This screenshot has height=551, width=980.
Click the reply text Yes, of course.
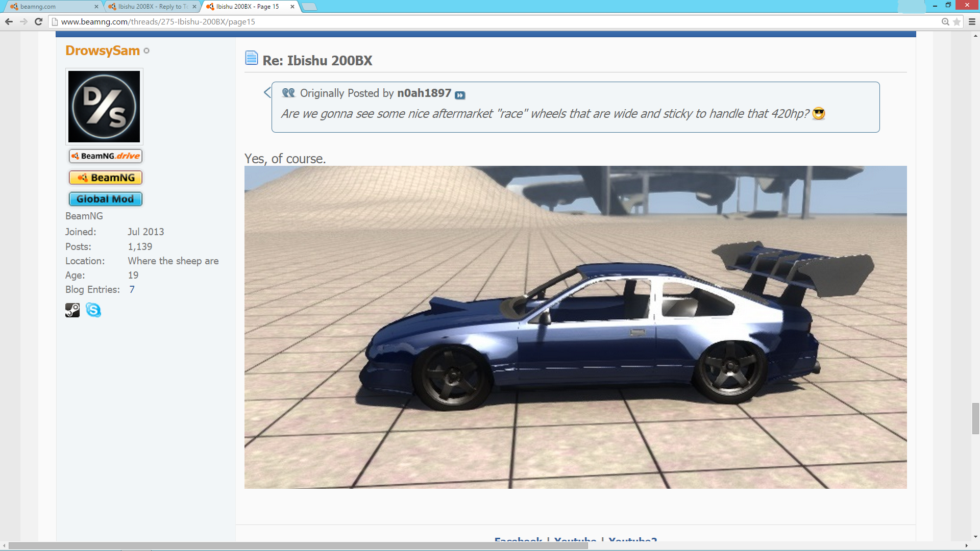coord(285,159)
